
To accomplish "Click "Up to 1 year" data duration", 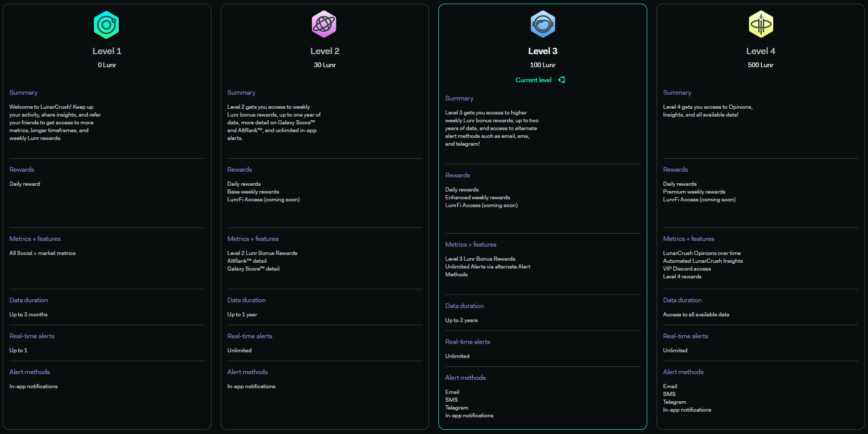I will [242, 315].
